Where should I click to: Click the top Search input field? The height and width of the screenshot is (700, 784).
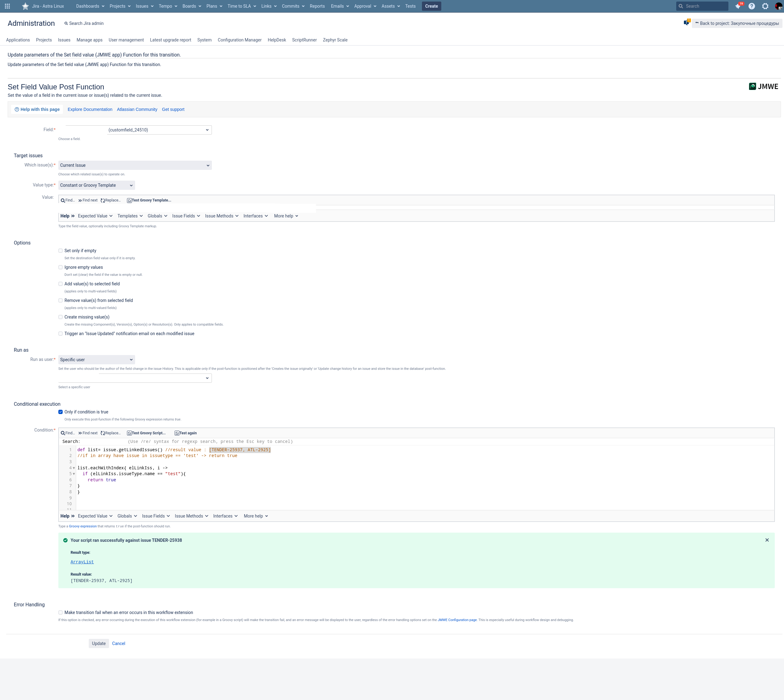(x=702, y=6)
